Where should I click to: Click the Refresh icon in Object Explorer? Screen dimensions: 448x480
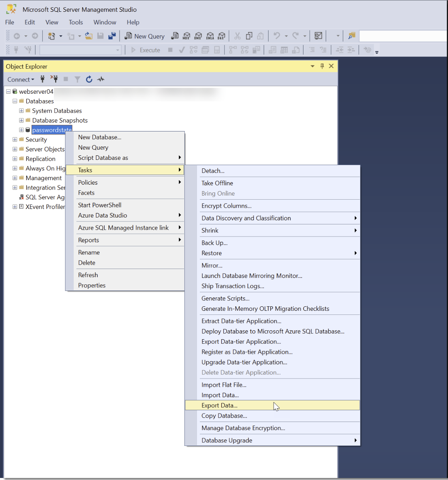pos(89,79)
